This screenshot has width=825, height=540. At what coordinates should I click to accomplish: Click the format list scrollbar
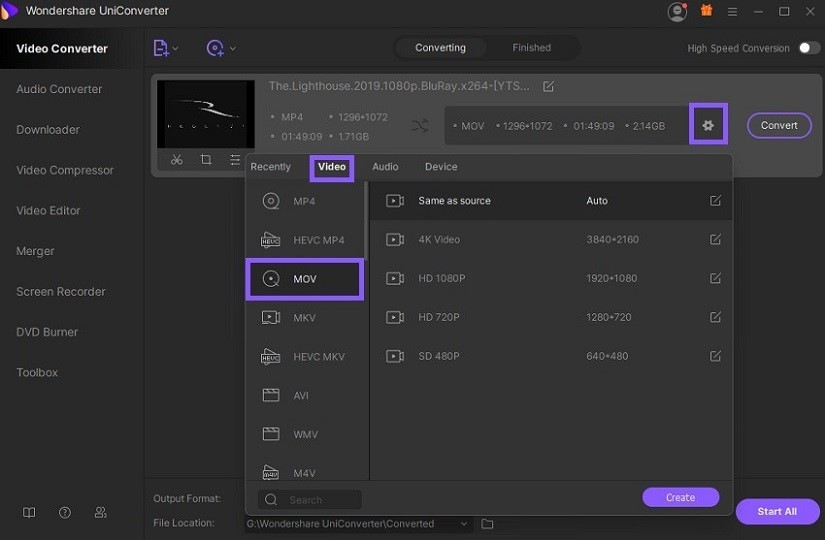coord(366,221)
